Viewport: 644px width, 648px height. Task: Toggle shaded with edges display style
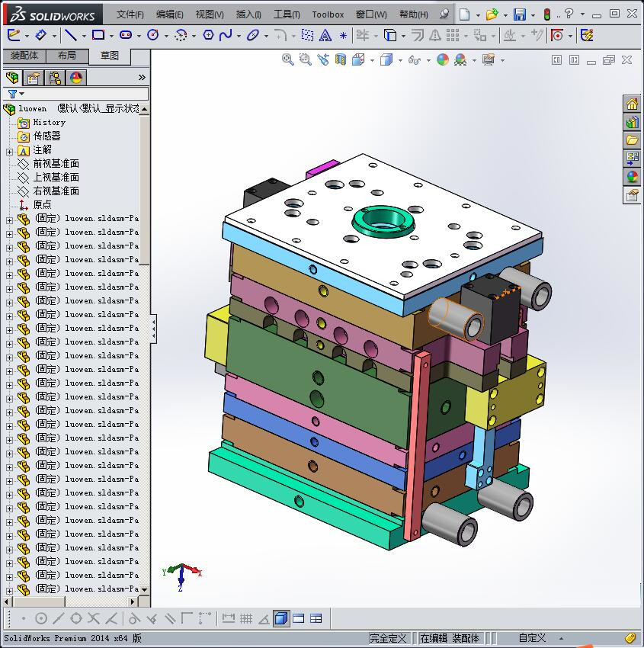(x=386, y=59)
